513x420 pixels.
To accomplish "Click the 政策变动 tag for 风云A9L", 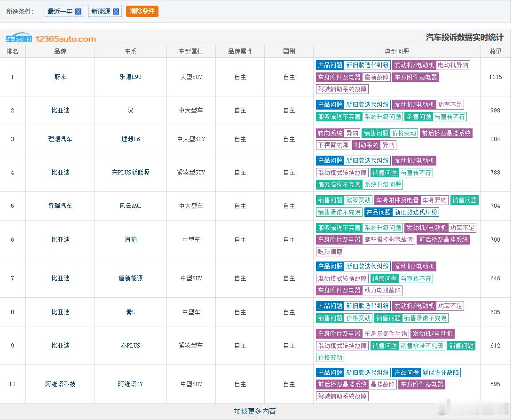I will (358, 200).
